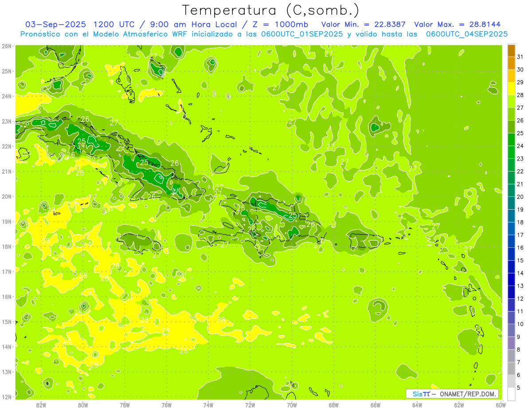Click the '23N' latitude axis label
Screen dimensions: 532x411
[7, 121]
